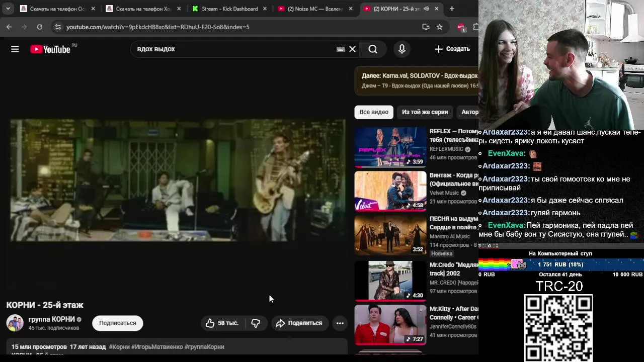The height and width of the screenshot is (362, 644).
Task: Switch to the Stream - Kick Dashboard tab
Action: pyautogui.click(x=229, y=9)
